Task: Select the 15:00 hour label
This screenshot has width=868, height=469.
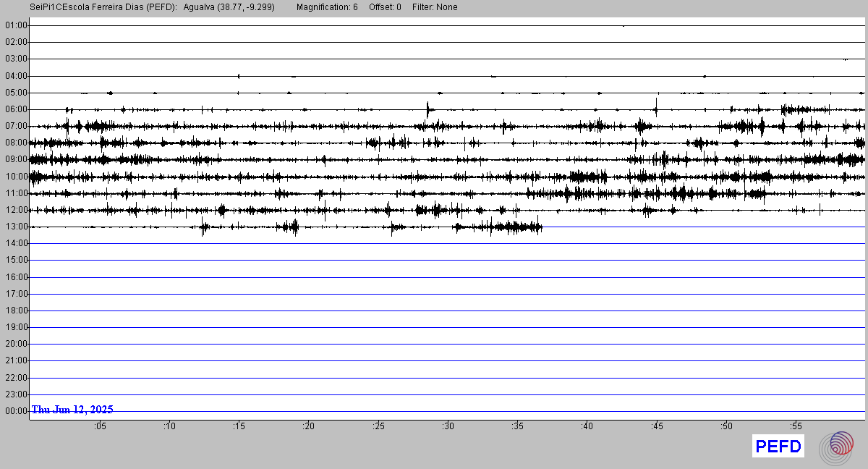Action: 16,261
